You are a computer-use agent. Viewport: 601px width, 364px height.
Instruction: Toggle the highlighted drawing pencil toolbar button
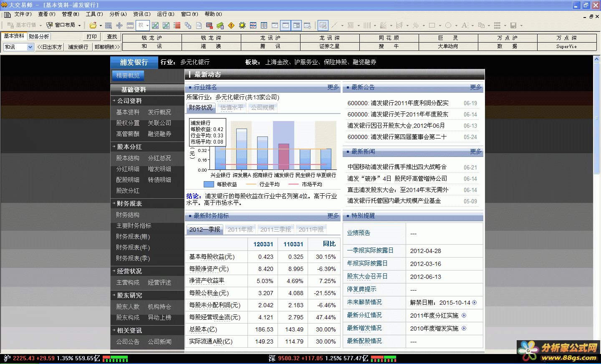tap(323, 25)
